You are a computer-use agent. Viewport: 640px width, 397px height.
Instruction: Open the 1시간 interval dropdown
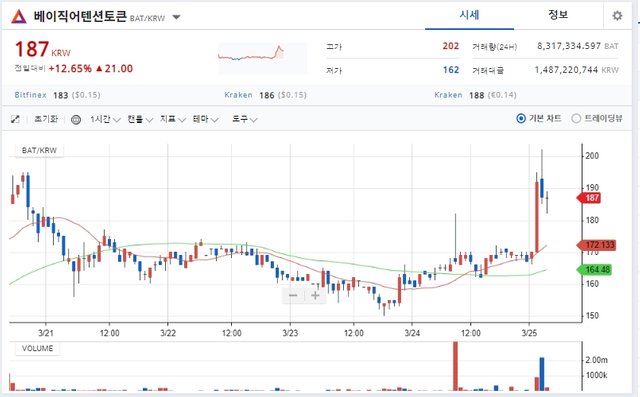(105, 119)
